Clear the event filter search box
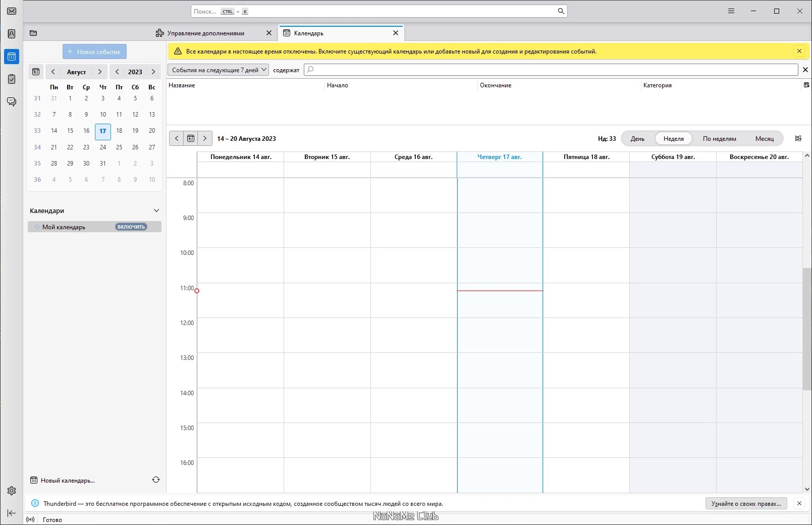This screenshot has width=812, height=525. [805, 70]
